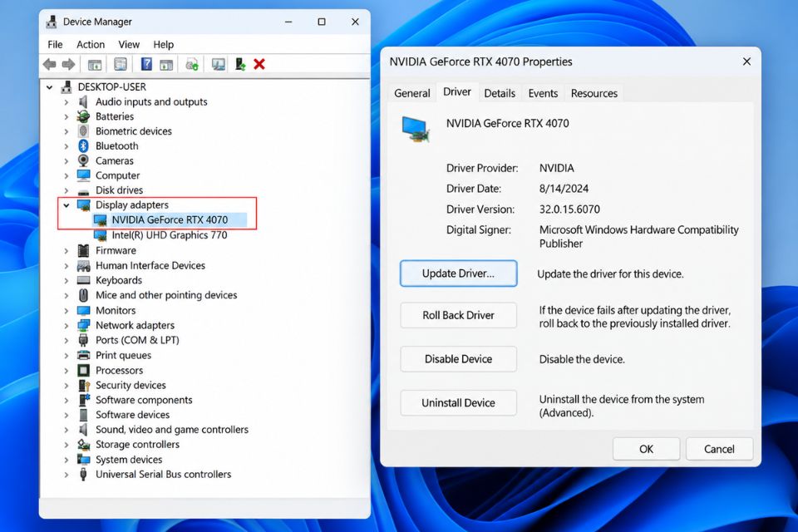
Task: Click the Print queues printer icon
Action: coord(83,355)
